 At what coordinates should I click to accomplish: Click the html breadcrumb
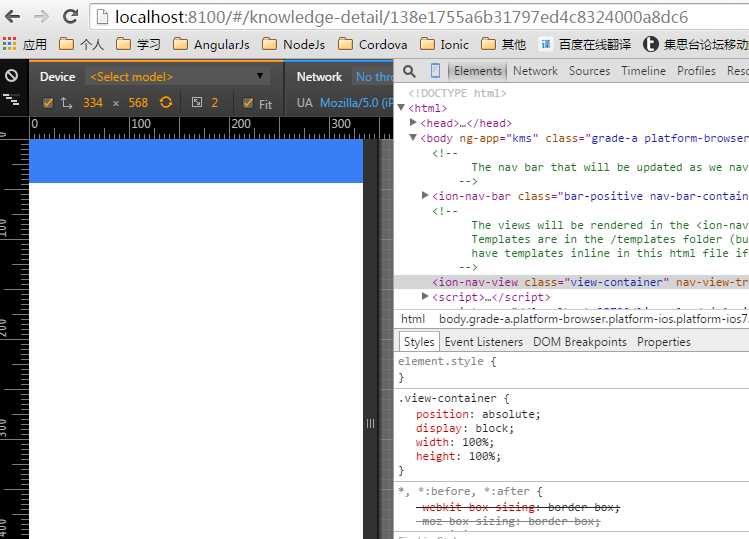(413, 319)
